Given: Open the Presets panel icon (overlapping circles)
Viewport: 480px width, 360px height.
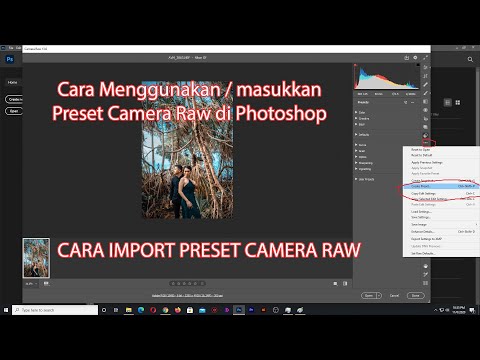Looking at the screenshot, I should click(x=425, y=135).
